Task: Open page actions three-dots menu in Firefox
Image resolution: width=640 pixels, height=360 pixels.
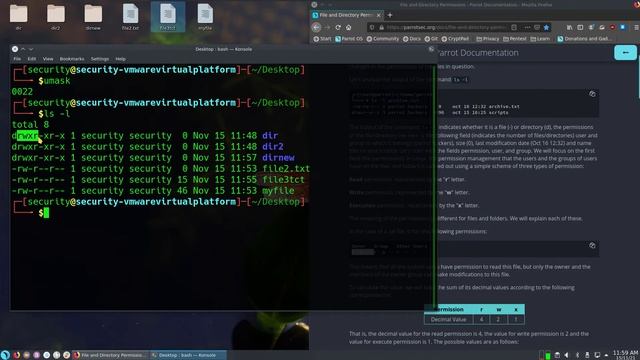Action: coord(527,27)
